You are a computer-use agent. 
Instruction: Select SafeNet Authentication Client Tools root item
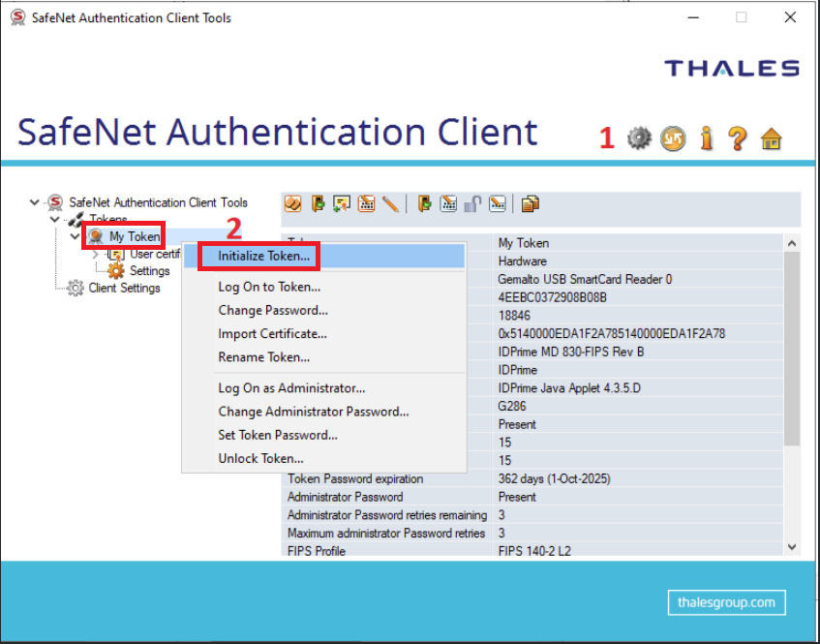[x=158, y=202]
